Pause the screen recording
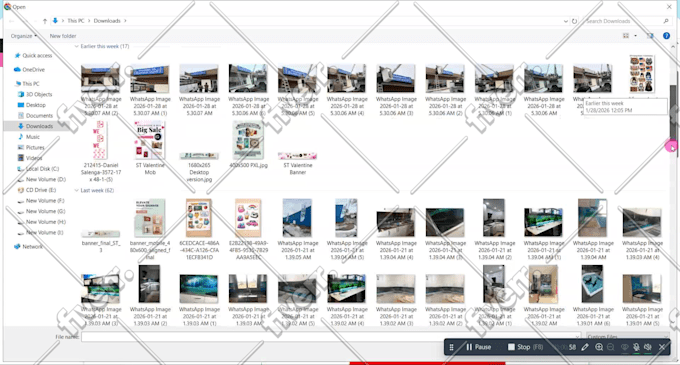Viewport: 680px width, 365px height. click(478, 347)
